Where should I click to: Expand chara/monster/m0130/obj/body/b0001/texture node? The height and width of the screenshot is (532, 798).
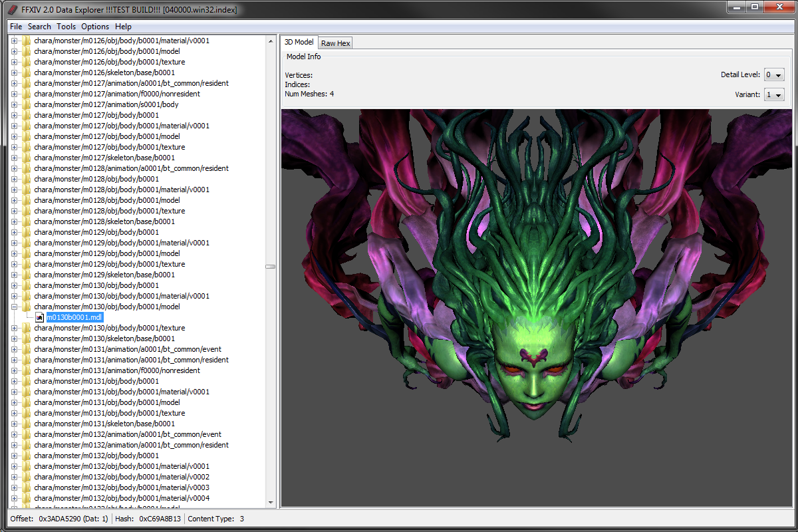[15, 328]
